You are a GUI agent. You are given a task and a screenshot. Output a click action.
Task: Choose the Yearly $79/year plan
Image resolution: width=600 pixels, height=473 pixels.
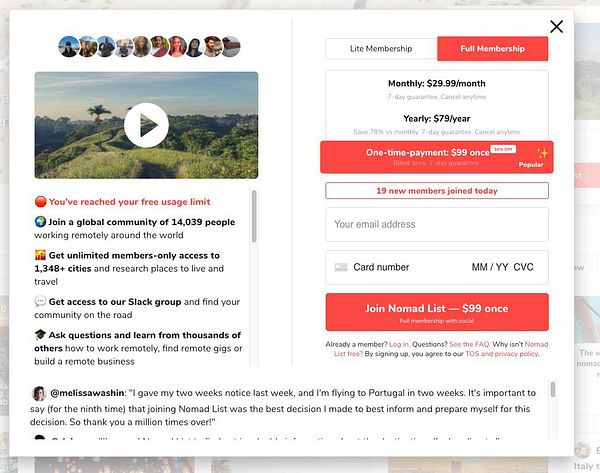point(437,124)
